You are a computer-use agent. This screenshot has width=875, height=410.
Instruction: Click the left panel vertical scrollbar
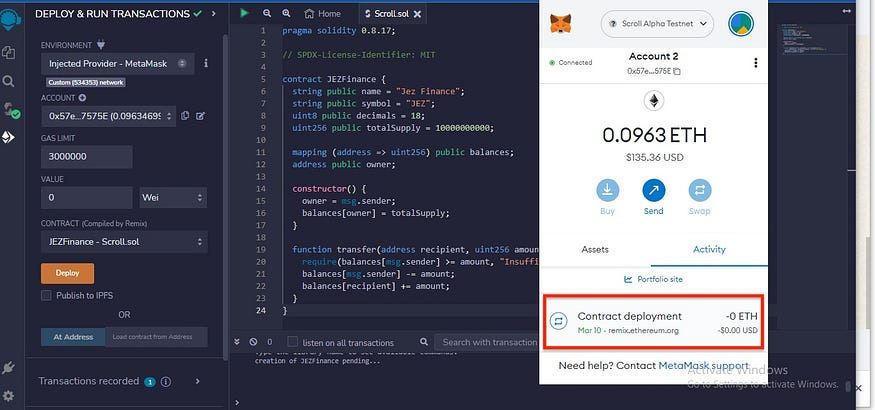click(x=225, y=195)
